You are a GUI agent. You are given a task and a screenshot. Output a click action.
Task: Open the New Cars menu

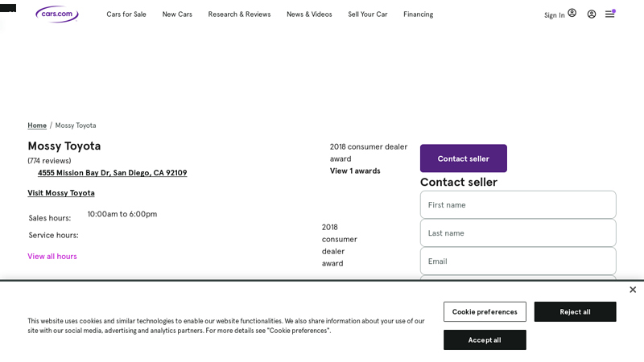point(177,14)
